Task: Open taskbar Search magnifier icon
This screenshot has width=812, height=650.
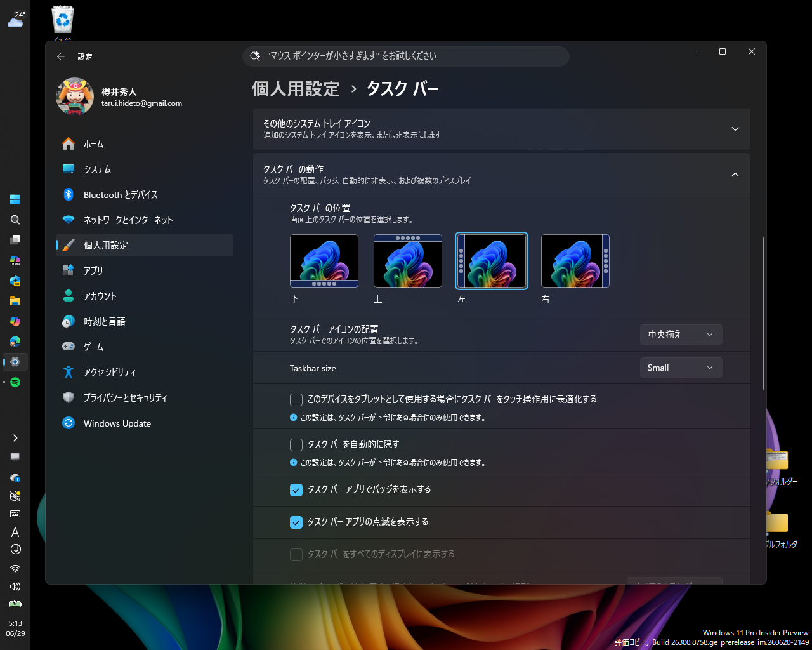Action: (x=15, y=220)
